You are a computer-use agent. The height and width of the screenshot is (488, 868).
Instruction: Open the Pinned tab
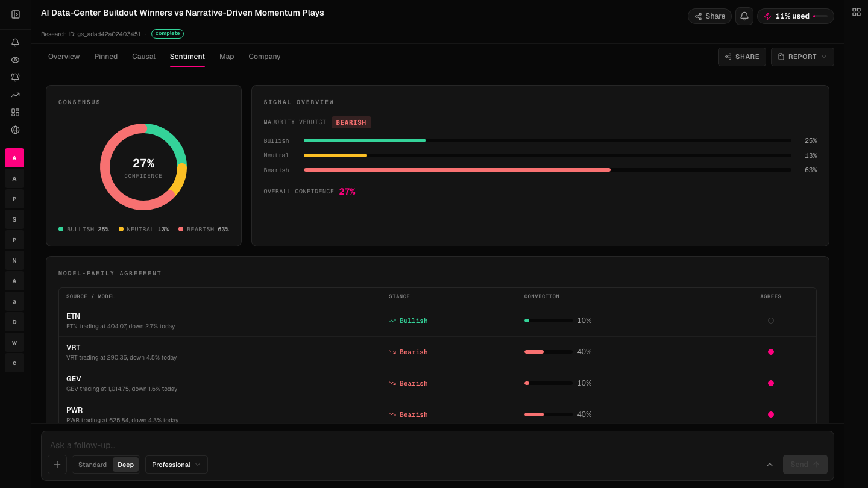(106, 57)
